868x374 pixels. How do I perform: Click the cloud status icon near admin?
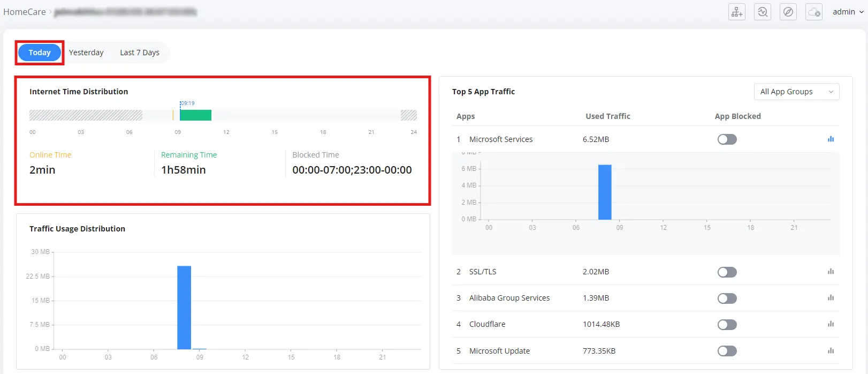click(x=814, y=12)
